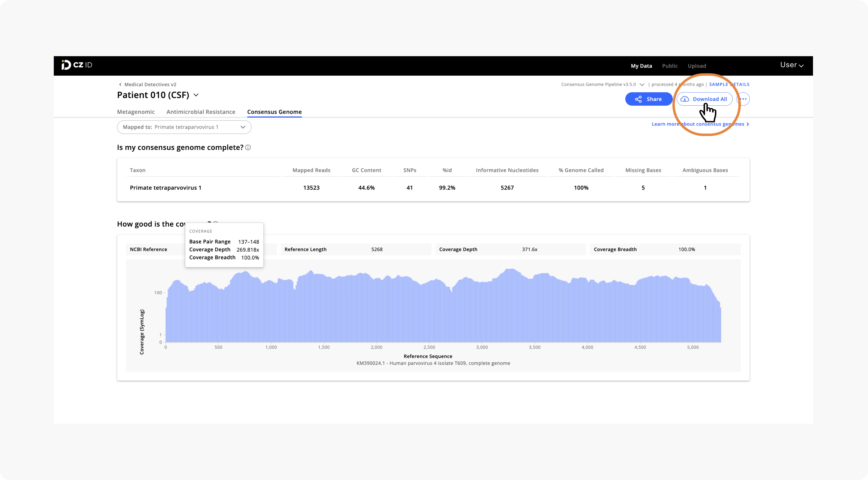Expand the Patient 010 (CSF) sample dropdown

[x=196, y=95]
